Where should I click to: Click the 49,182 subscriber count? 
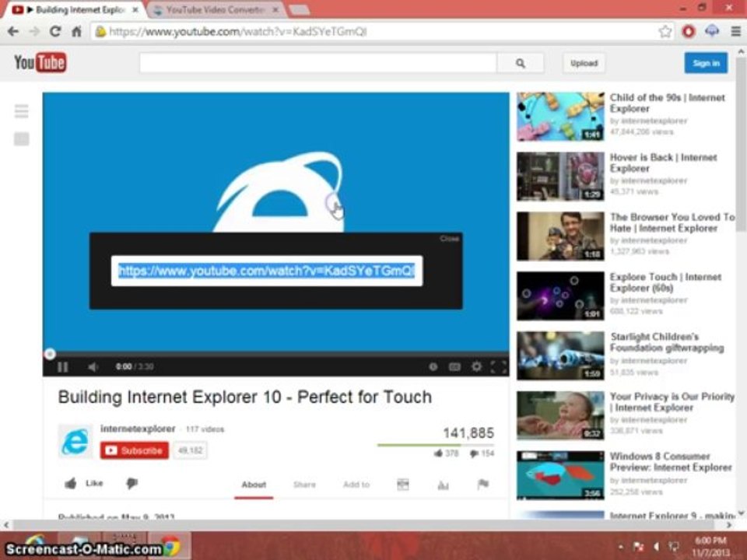pyautogui.click(x=190, y=450)
